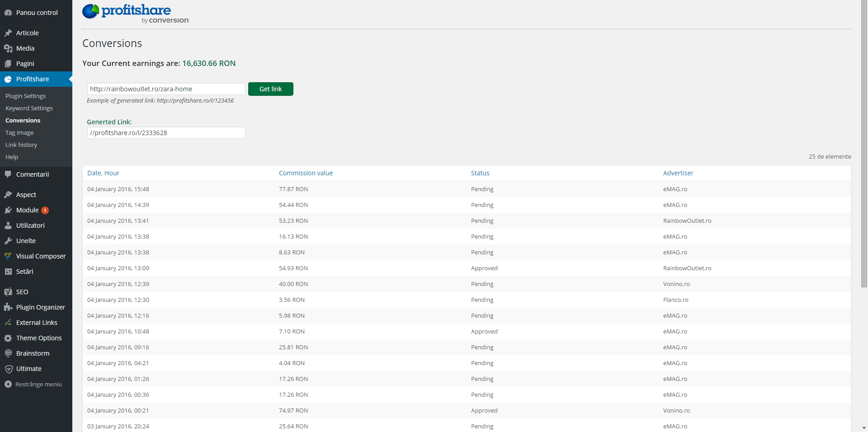Click the Ultimate shield icon
The image size is (868, 432).
[8, 369]
